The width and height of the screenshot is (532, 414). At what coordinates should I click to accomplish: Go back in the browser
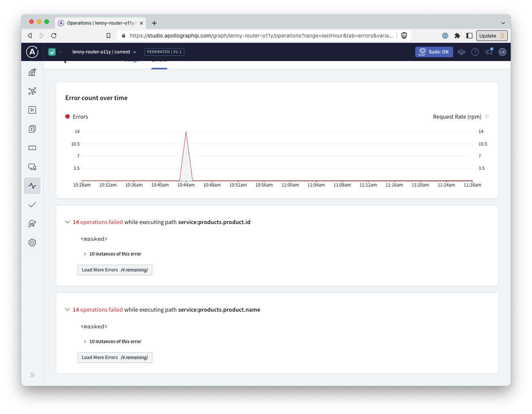pos(30,36)
